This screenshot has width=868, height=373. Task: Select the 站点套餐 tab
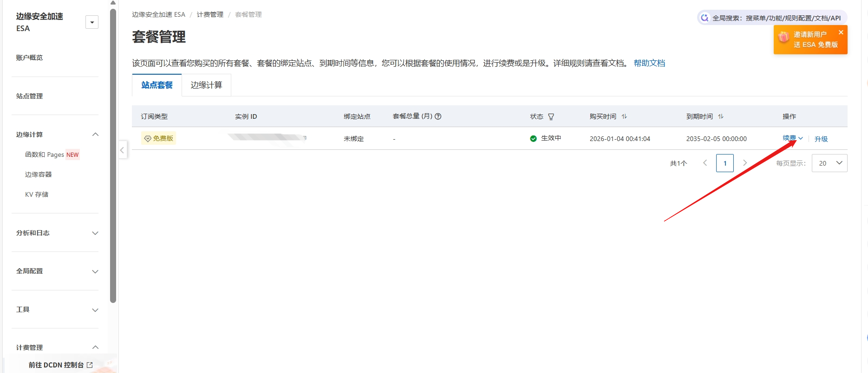coord(157,85)
